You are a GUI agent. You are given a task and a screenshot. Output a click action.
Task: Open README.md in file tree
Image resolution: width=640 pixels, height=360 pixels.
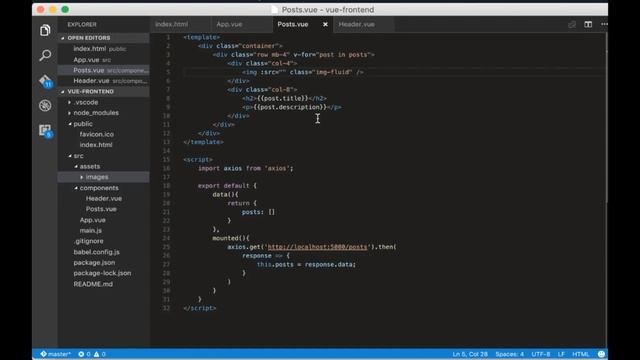pos(104,284)
